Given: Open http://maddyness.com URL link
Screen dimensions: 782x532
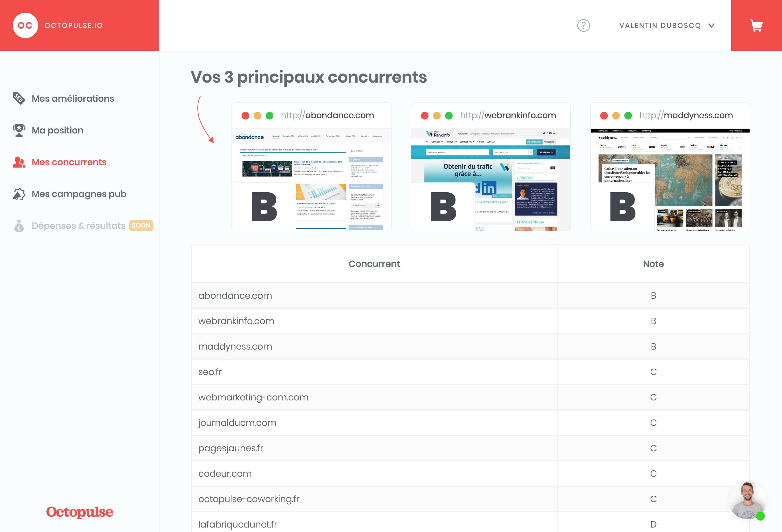Looking at the screenshot, I should [686, 115].
